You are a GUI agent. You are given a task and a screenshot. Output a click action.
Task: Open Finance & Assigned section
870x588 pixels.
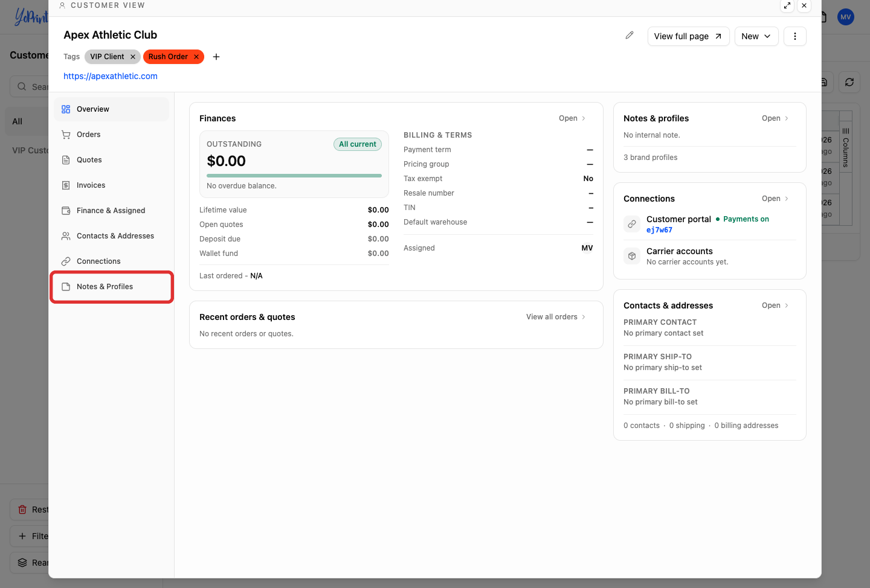point(112,211)
